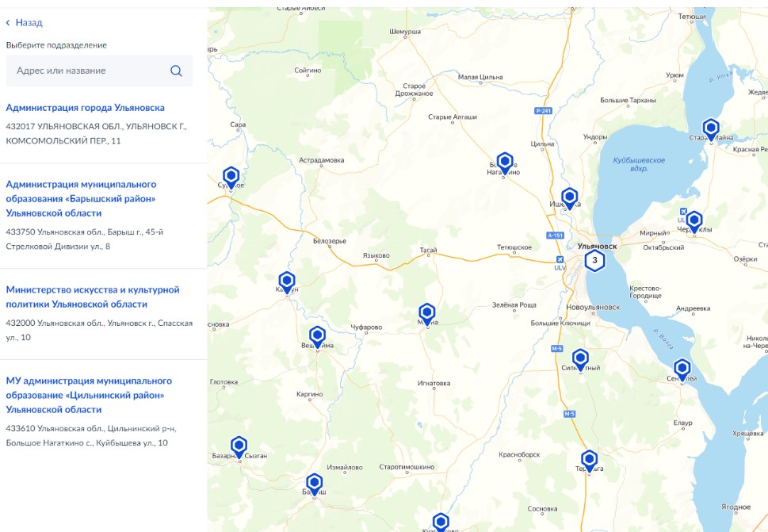Choose Министерство искусства и культурной политики

click(x=93, y=297)
